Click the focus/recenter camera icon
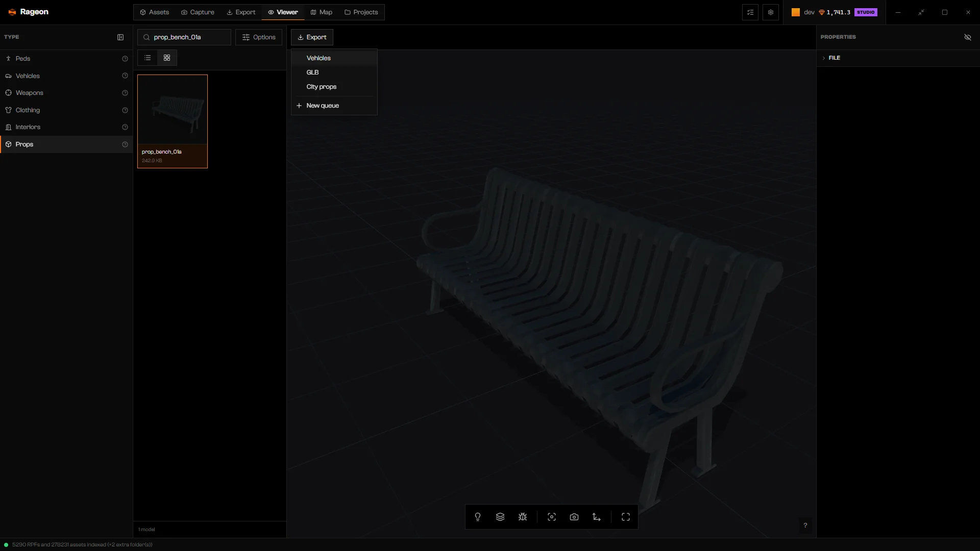The image size is (980, 551). 552,517
